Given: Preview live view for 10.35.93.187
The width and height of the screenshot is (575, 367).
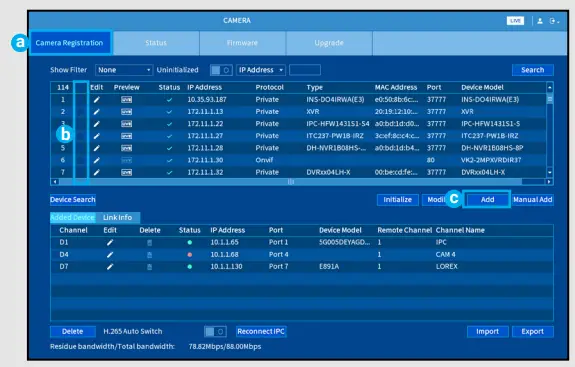Looking at the screenshot, I should point(127,100).
